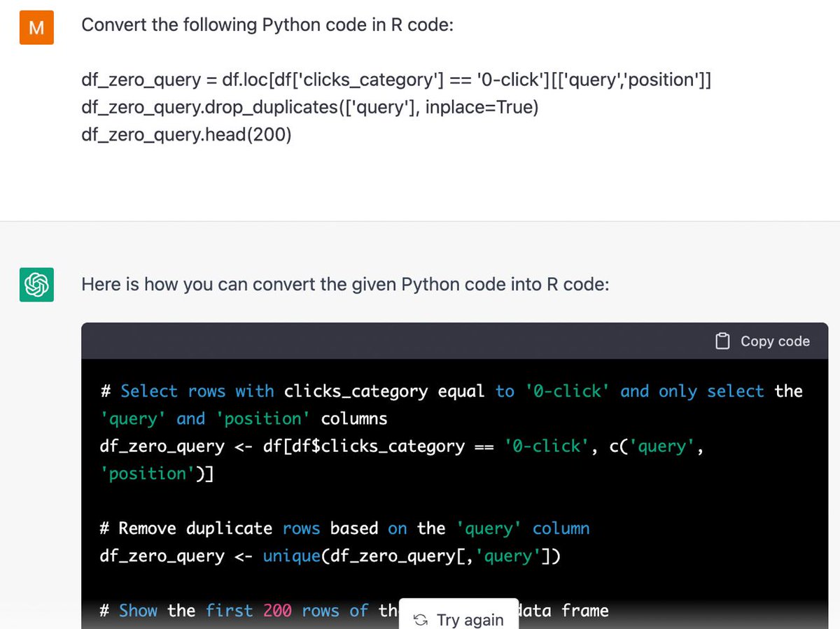The image size is (840, 629).
Task: Click the Python line starting 'df_zero_query = df.loc'
Action: click(396, 80)
